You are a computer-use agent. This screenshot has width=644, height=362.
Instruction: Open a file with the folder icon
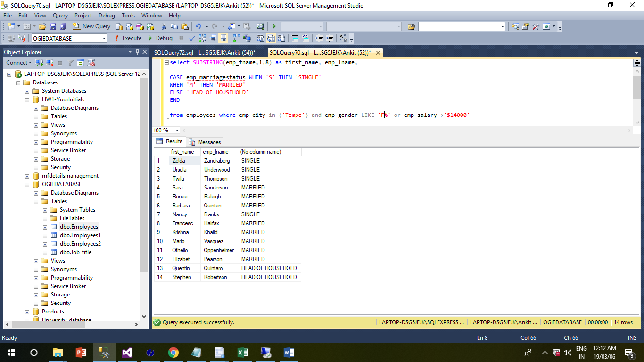tap(42, 26)
